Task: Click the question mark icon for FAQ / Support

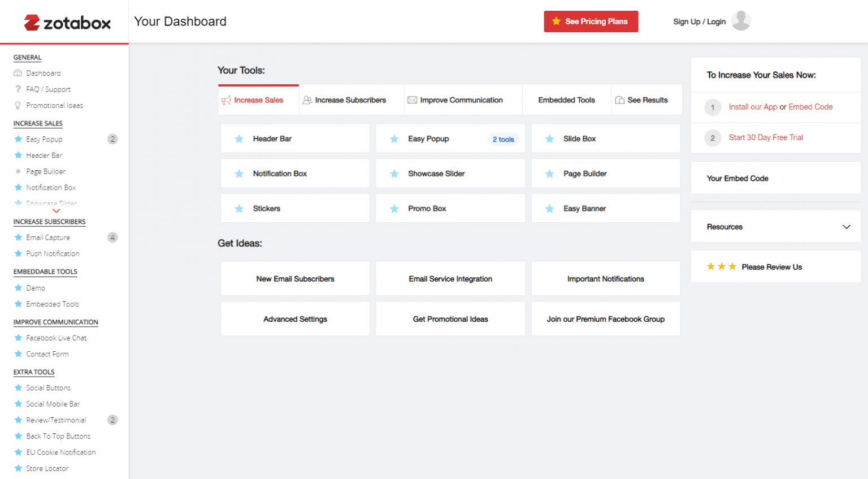Action: (18, 89)
